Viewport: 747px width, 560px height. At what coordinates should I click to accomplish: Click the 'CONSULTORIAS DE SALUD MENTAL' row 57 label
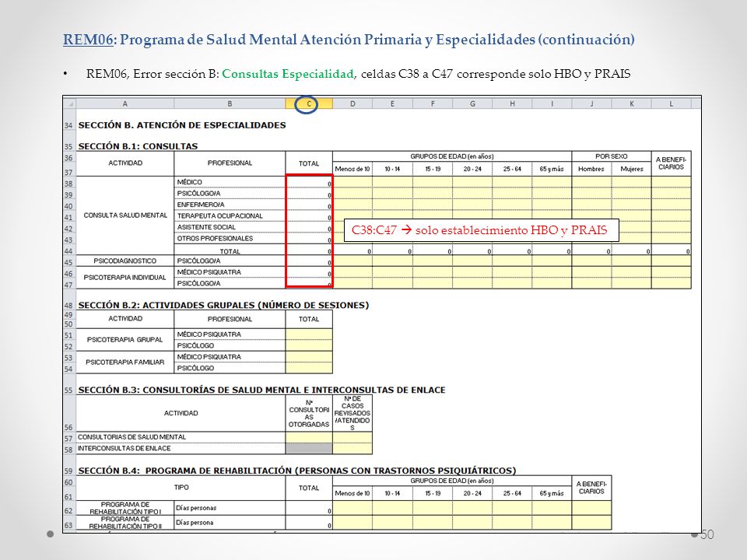coord(181,436)
